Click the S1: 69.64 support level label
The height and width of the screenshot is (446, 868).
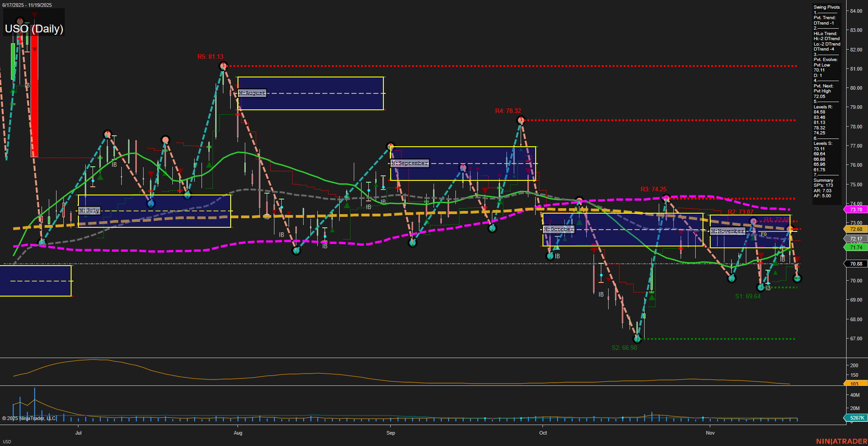tap(748, 296)
